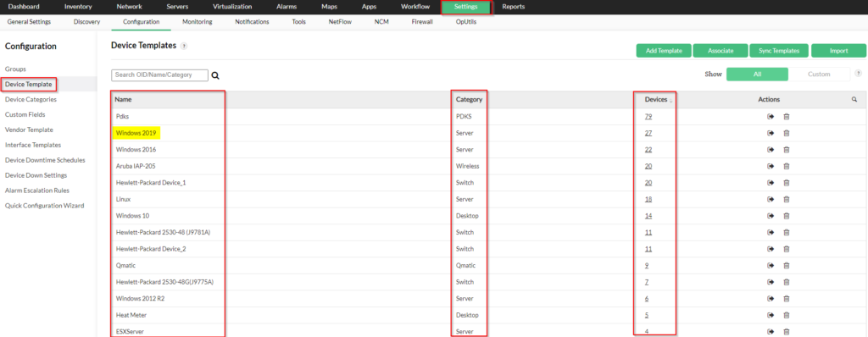Show all templates with the All toggle

[757, 75]
